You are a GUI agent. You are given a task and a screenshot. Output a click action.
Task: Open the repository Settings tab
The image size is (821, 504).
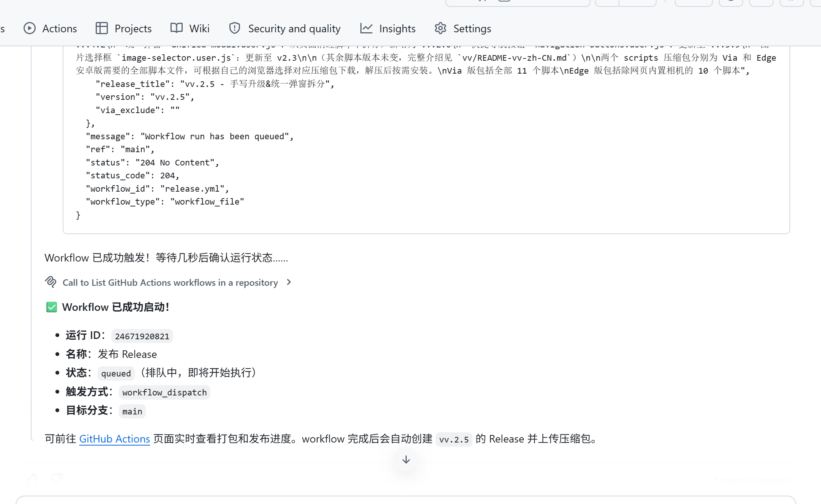point(472,29)
